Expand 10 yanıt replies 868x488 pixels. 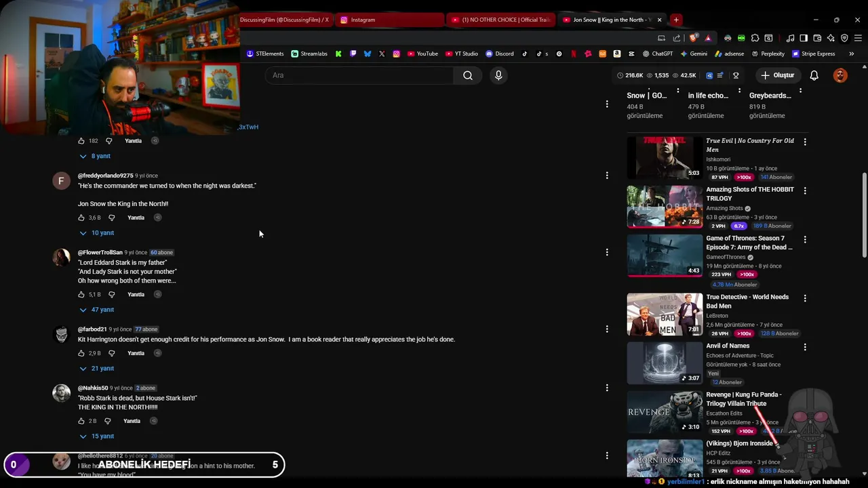[x=97, y=232]
